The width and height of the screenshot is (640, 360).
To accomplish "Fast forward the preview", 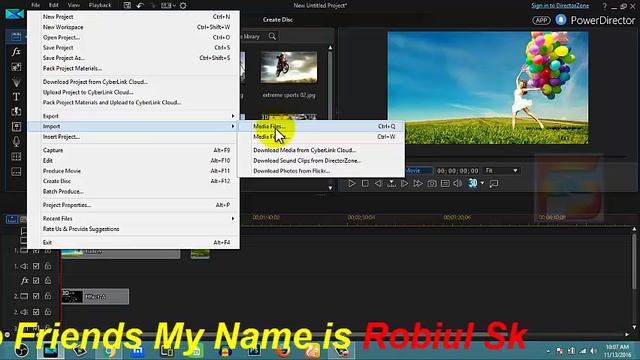I will coord(418,184).
